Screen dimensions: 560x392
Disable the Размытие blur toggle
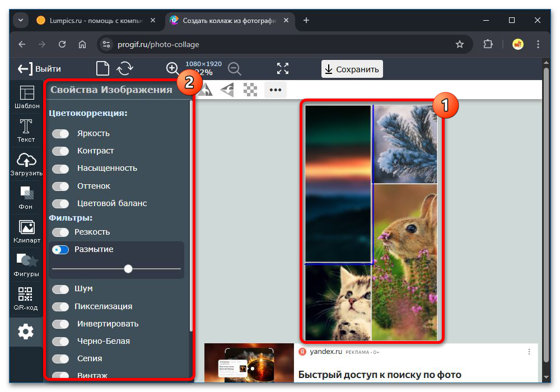[60, 250]
